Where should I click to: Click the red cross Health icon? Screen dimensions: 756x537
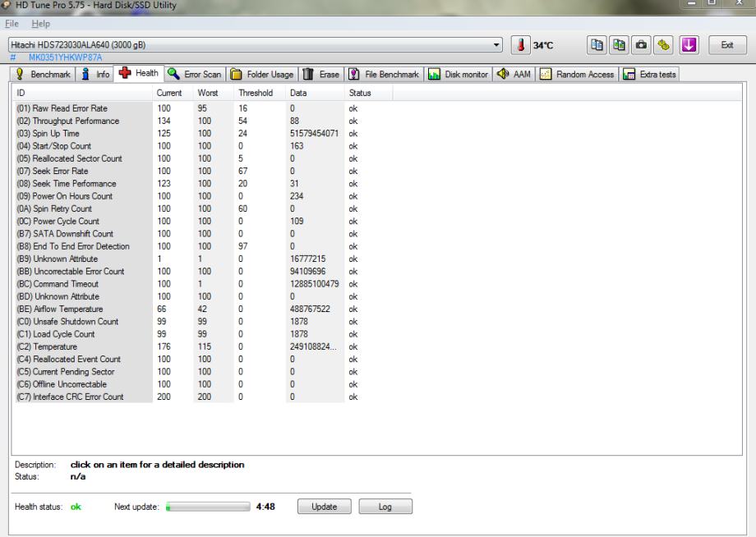125,73
